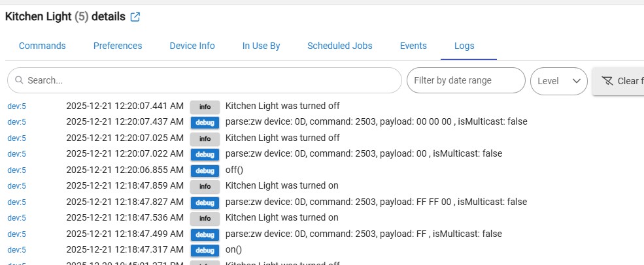
Task: Click debug badge next to off() entry
Action: pyautogui.click(x=205, y=170)
